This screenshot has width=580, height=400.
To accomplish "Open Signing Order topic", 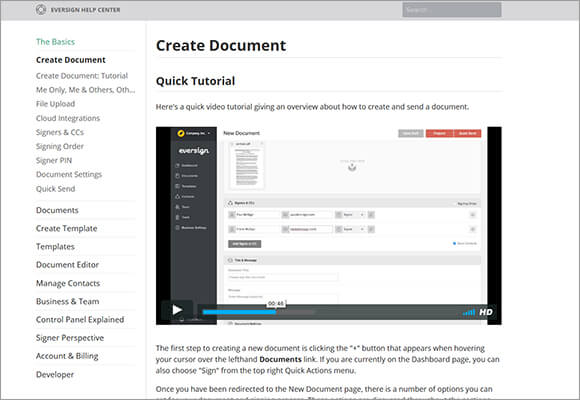I will click(x=60, y=147).
